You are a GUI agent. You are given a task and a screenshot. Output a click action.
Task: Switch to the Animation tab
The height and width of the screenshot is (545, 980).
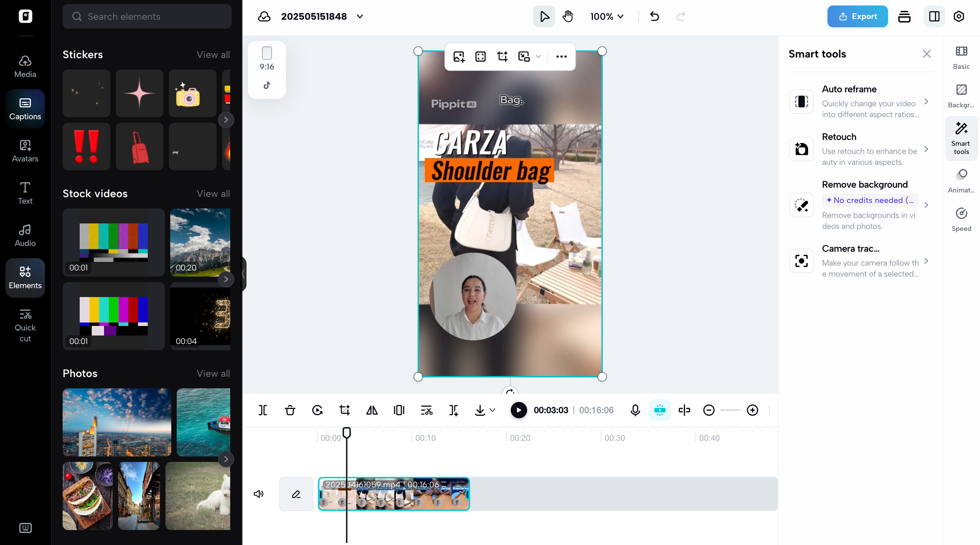961,181
